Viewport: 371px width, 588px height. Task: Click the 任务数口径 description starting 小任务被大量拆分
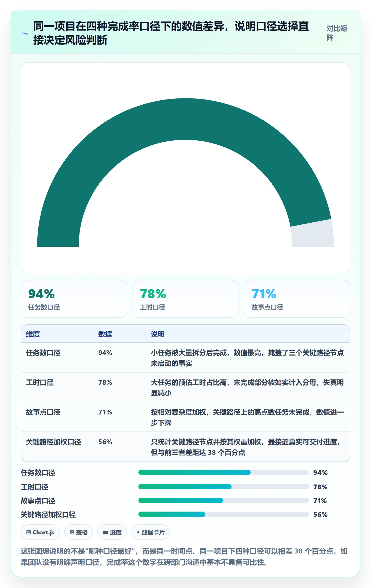[x=247, y=358]
